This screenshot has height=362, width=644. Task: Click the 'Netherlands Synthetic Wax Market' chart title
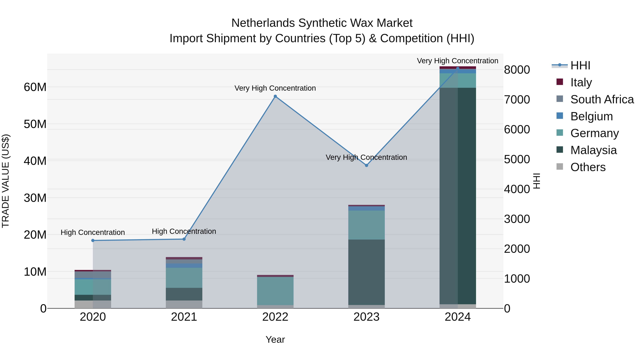(322, 23)
